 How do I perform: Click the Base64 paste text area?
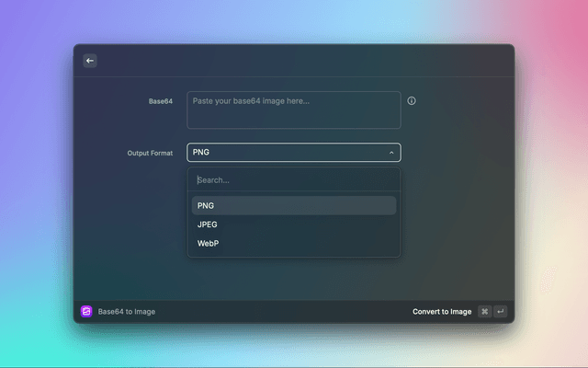click(294, 115)
